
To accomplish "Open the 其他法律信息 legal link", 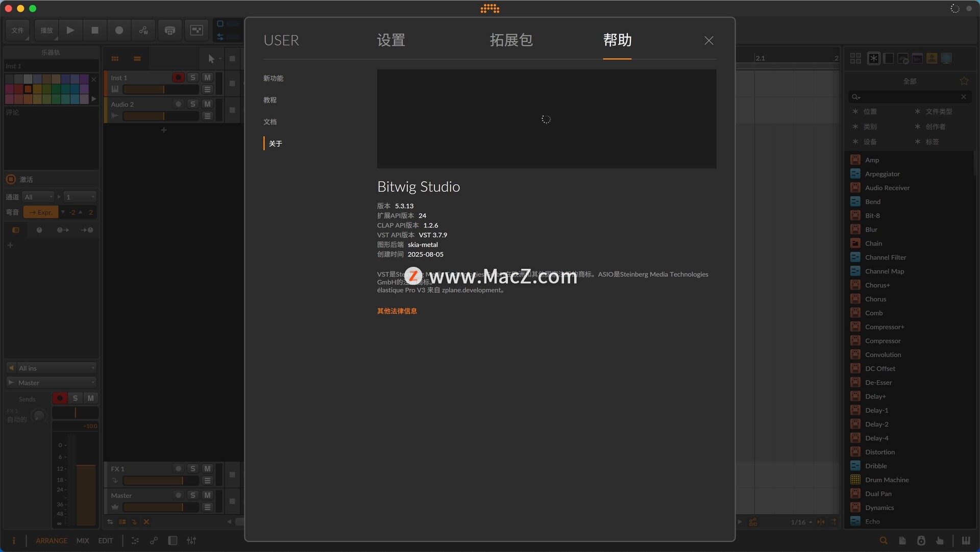I will pos(397,311).
